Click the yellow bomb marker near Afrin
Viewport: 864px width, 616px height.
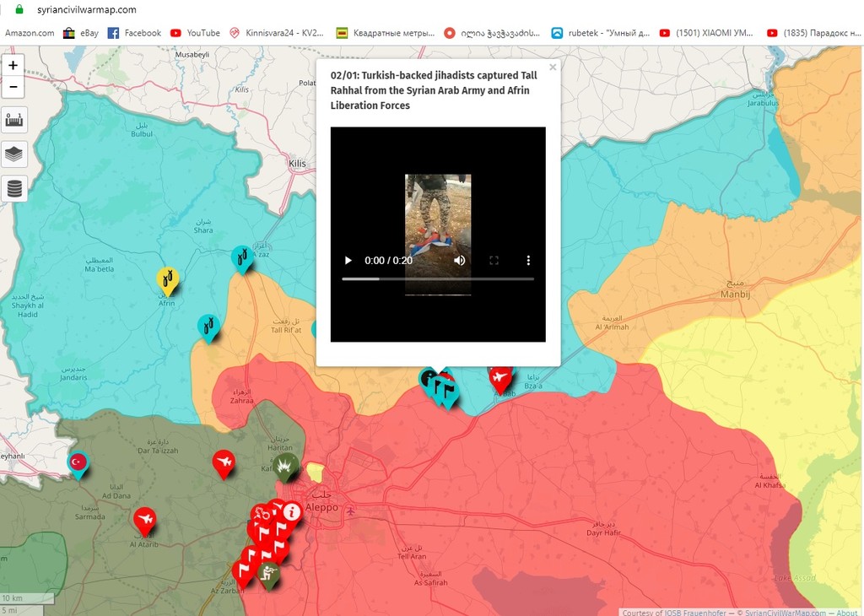click(168, 278)
